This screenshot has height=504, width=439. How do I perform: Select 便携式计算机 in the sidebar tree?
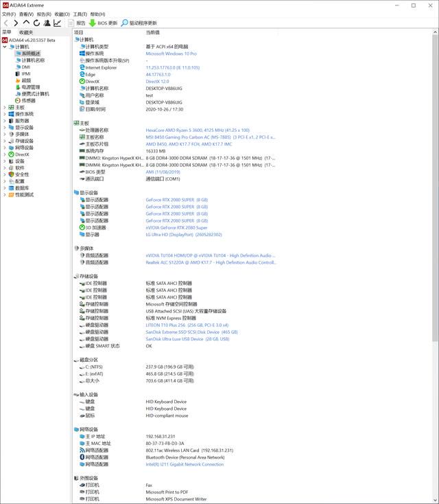(32, 94)
